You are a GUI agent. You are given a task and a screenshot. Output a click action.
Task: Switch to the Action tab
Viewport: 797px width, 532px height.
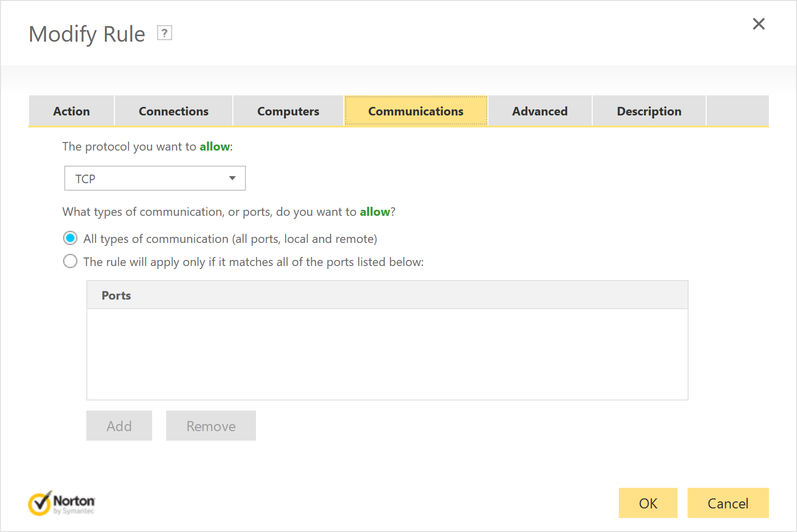(x=71, y=111)
